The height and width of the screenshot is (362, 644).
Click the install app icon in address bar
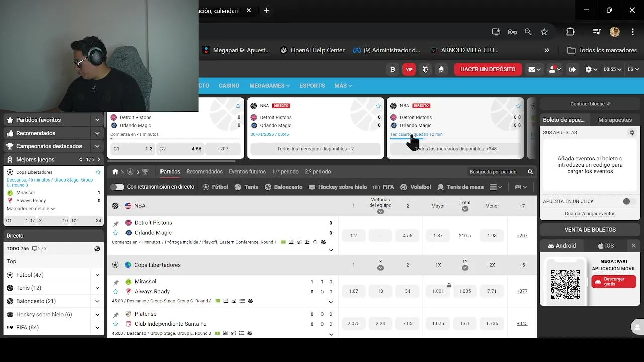(x=496, y=32)
